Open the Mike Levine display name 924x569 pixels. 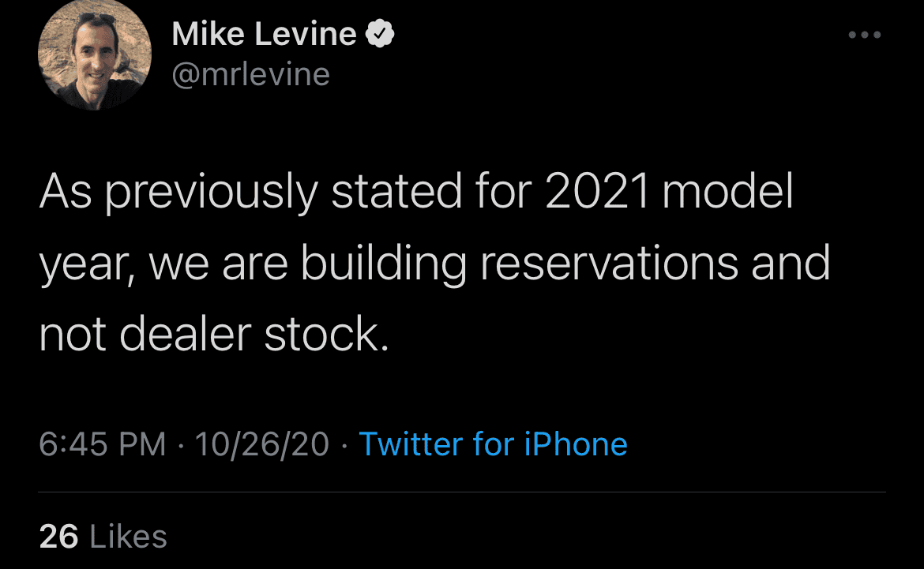[264, 34]
